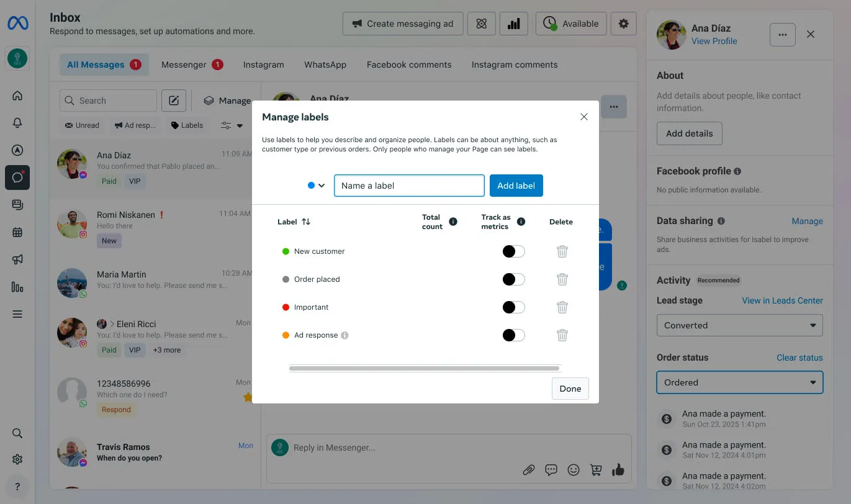Click Done in Manage labels dialog
The width and height of the screenshot is (851, 504).
570,389
